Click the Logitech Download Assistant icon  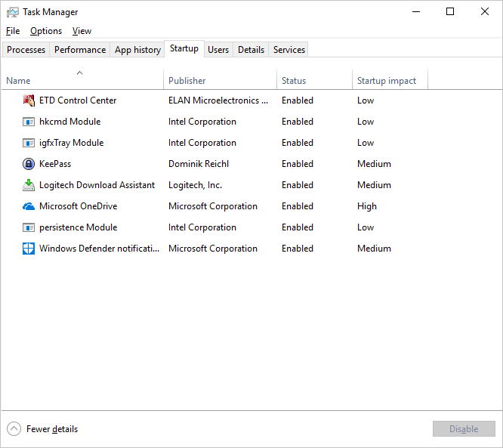coord(29,185)
